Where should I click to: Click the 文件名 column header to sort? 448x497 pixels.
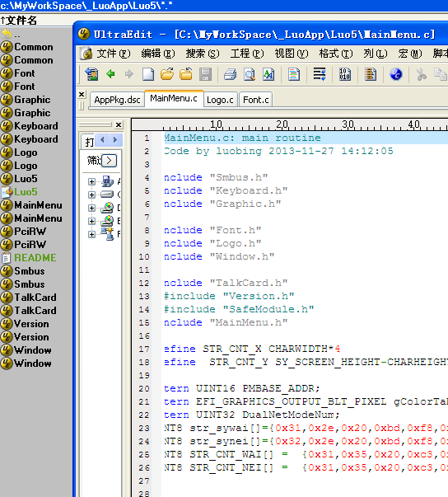point(19,21)
